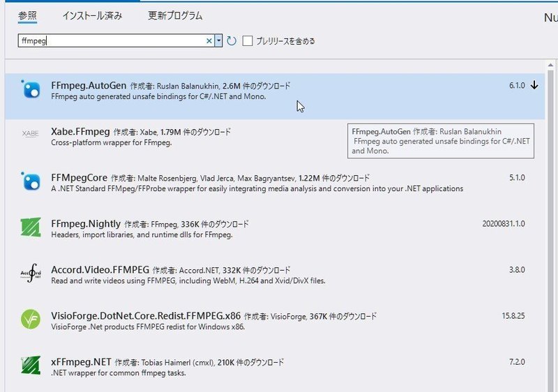Click 'VisioForge .Net products FFMPEG redist' description
Screen dimensions: 558x392
(148, 327)
